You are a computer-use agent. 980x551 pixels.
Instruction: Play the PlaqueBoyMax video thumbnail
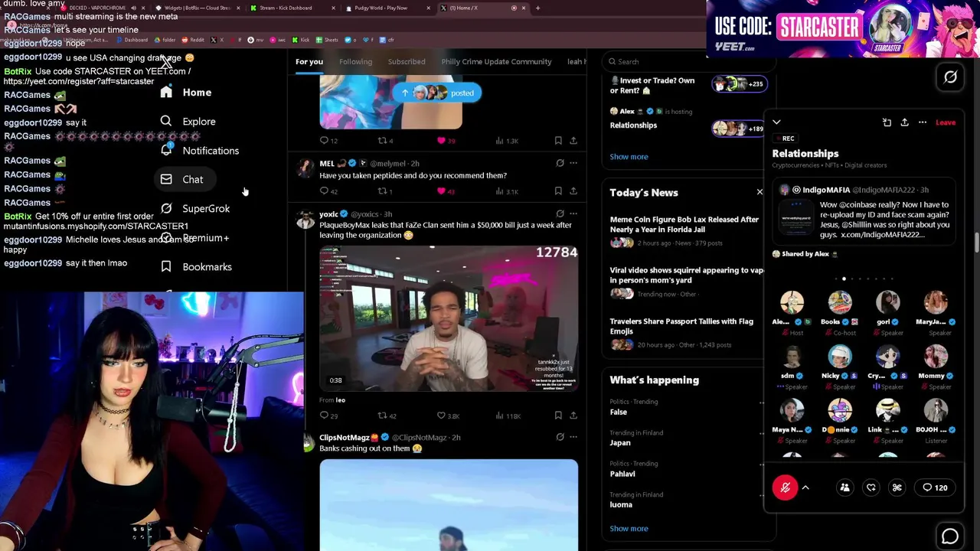click(449, 318)
